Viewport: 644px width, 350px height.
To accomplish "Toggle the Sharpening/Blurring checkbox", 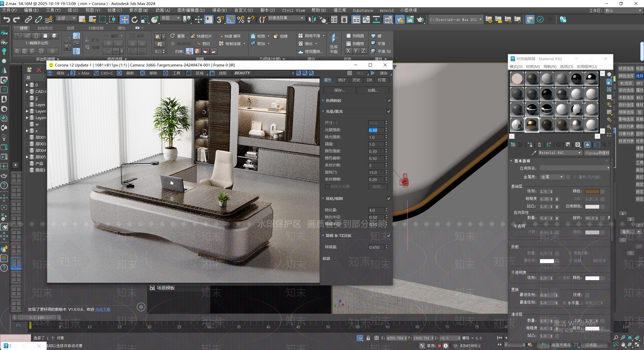I will tap(389, 199).
